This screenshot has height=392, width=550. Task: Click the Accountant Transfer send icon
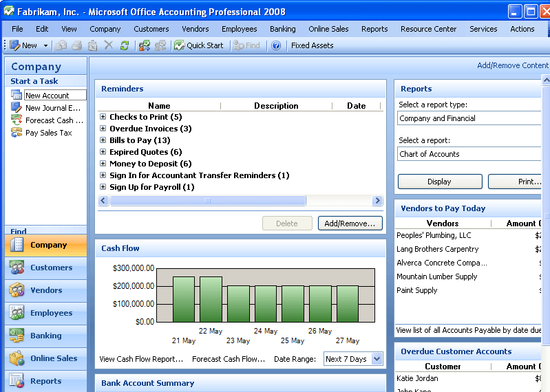(145, 45)
